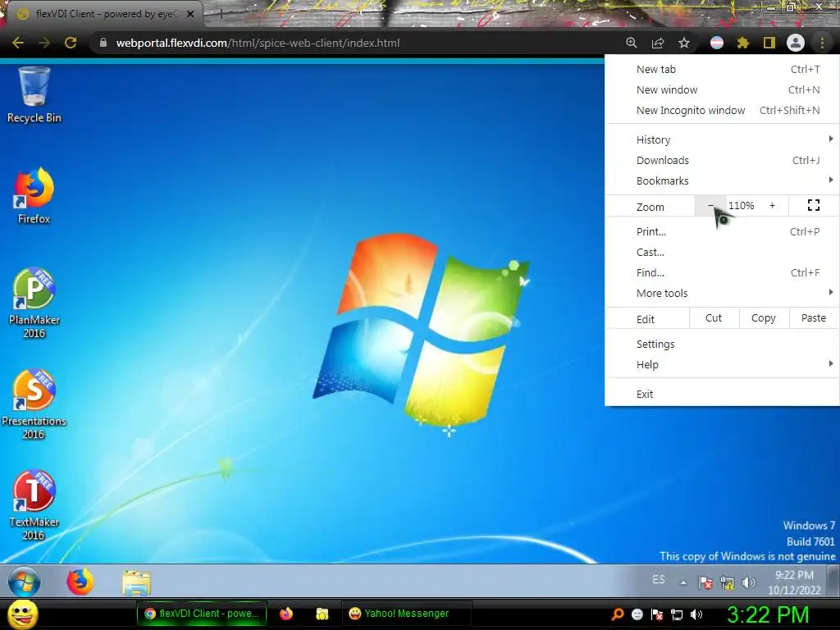The image size is (840, 630).
Task: Click the ES language indicator
Action: (659, 580)
